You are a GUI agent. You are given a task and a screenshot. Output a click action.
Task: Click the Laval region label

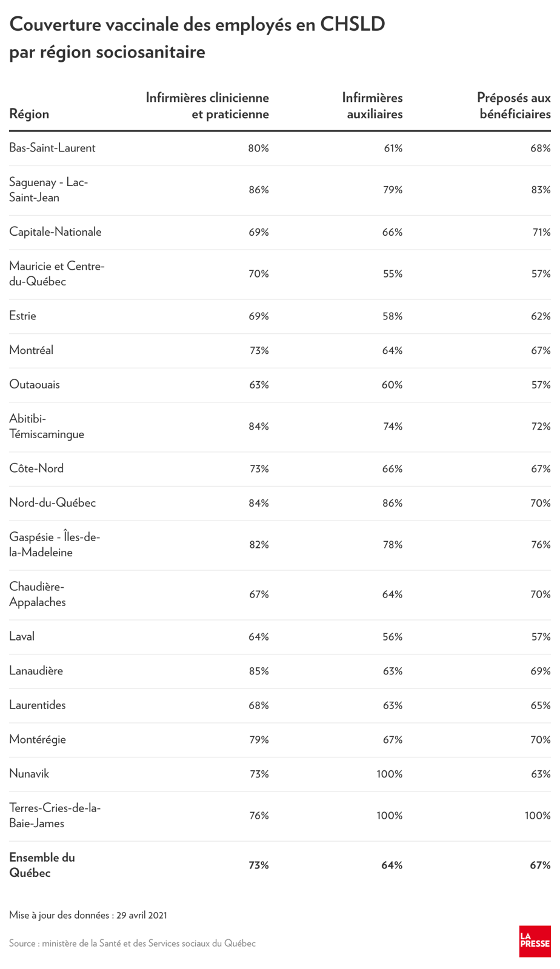[22, 636]
